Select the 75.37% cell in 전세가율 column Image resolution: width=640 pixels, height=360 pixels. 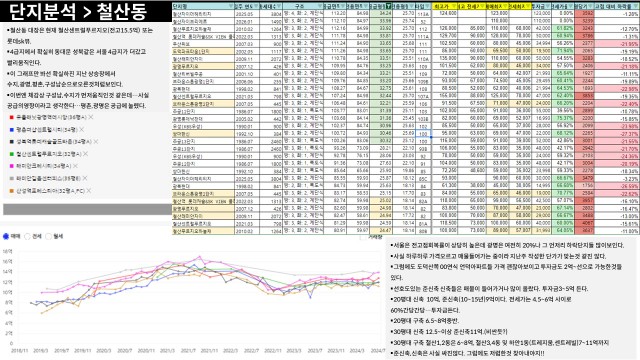[563, 119]
